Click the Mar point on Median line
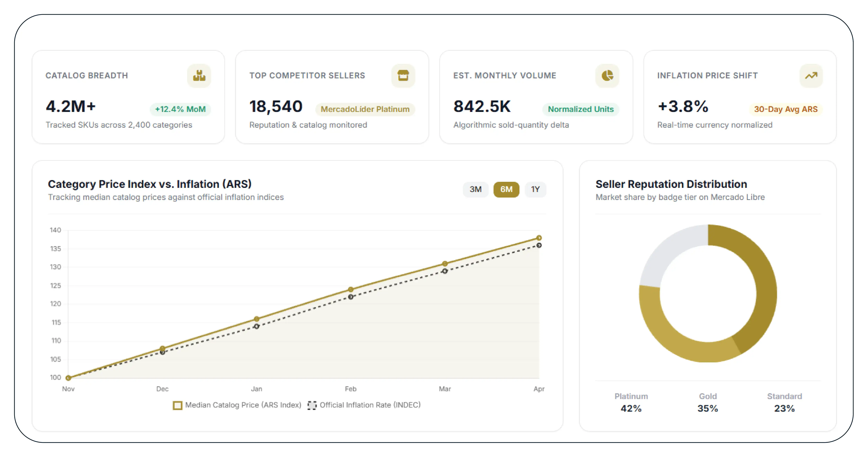This screenshot has height=457, width=868. pyautogui.click(x=445, y=263)
